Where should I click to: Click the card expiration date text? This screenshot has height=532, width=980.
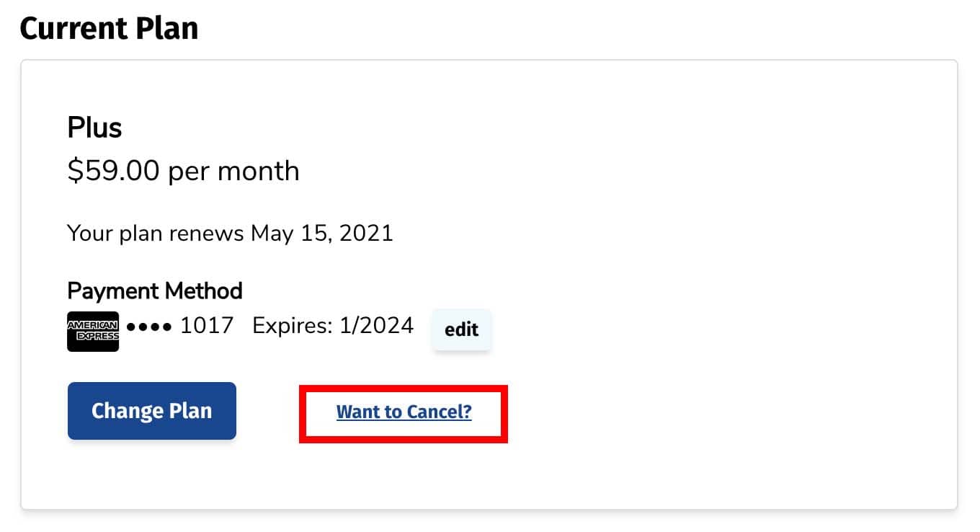click(x=332, y=326)
